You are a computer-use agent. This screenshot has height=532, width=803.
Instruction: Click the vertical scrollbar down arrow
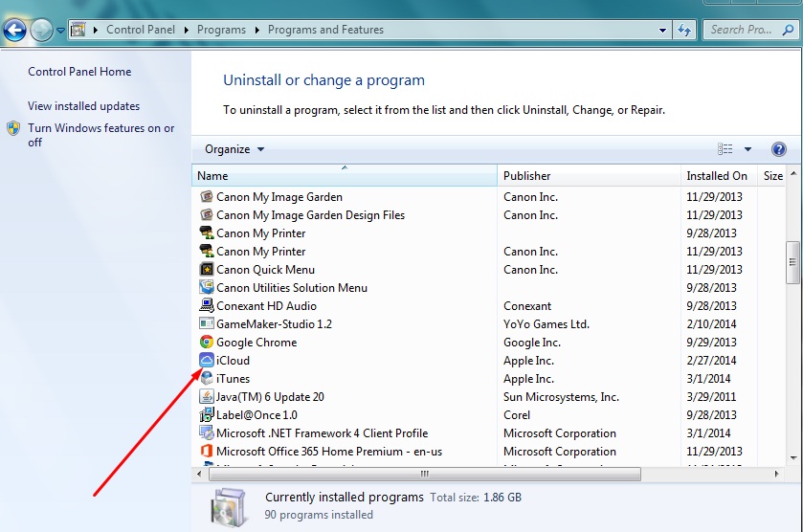(793, 457)
